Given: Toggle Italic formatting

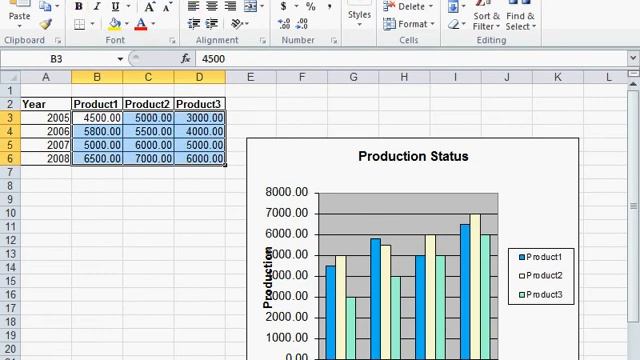Looking at the screenshot, I should (x=97, y=6).
